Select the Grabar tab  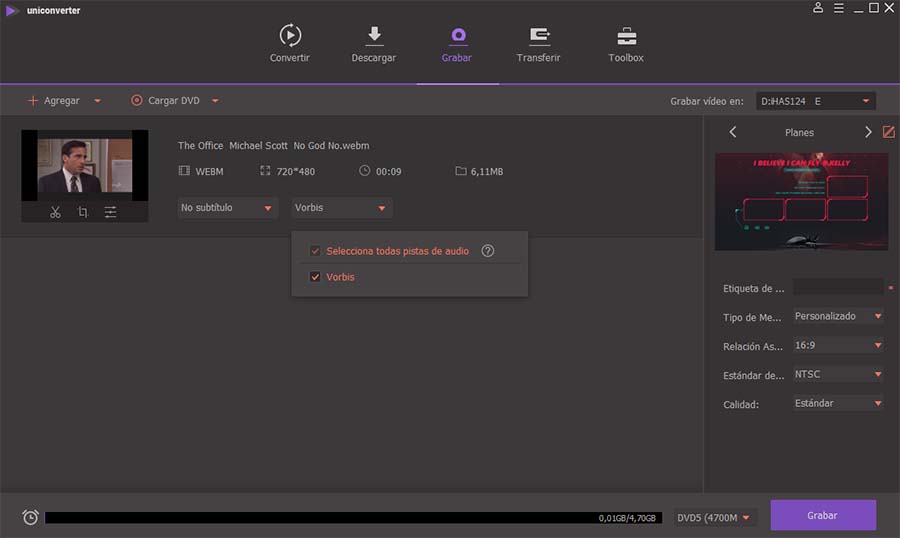coord(457,44)
